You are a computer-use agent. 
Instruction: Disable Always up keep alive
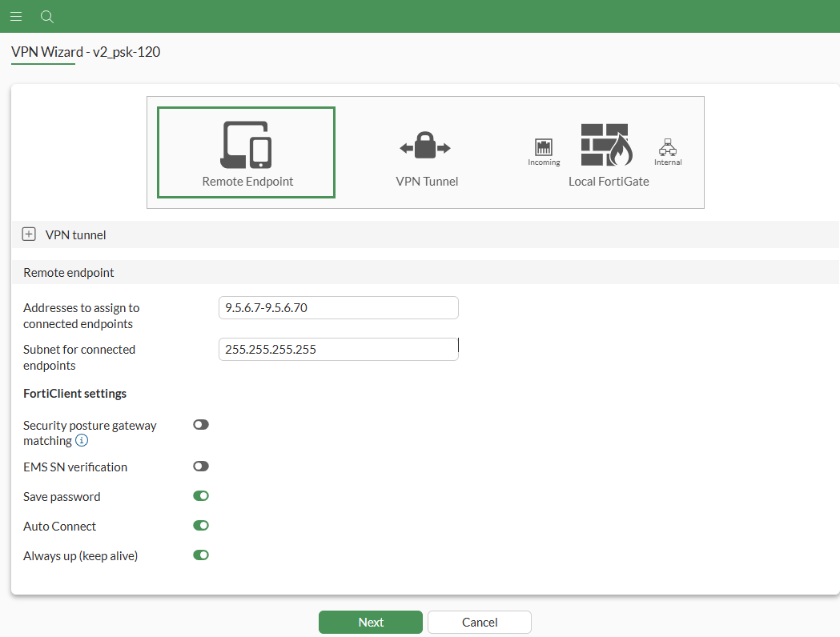tap(200, 555)
